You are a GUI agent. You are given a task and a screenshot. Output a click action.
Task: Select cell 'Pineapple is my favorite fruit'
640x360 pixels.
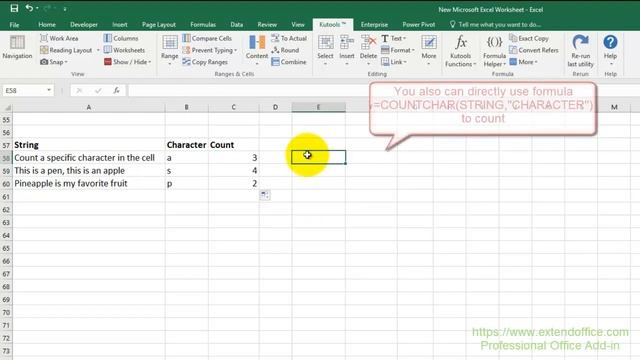[x=89, y=184]
